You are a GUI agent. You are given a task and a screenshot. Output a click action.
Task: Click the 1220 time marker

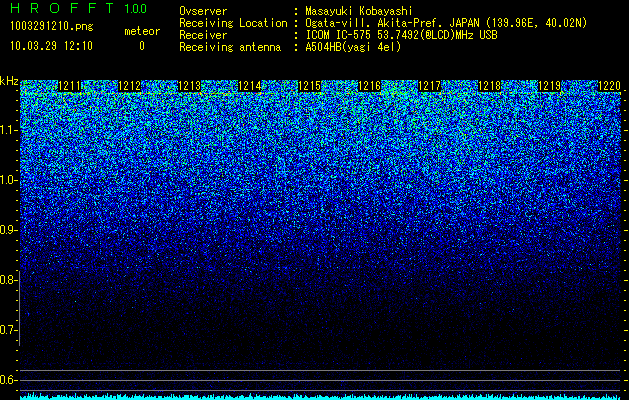click(609, 86)
